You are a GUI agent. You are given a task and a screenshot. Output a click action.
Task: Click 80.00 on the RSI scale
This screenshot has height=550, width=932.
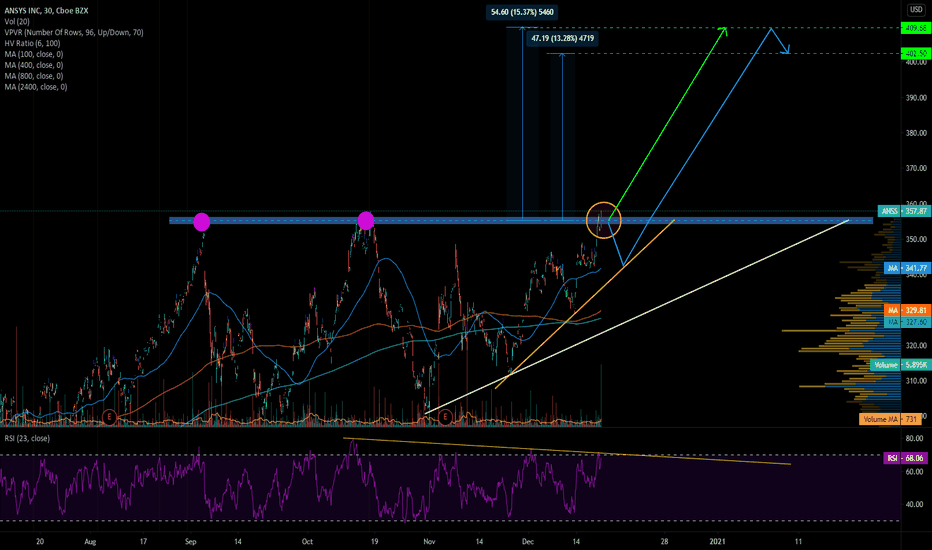tap(914, 438)
